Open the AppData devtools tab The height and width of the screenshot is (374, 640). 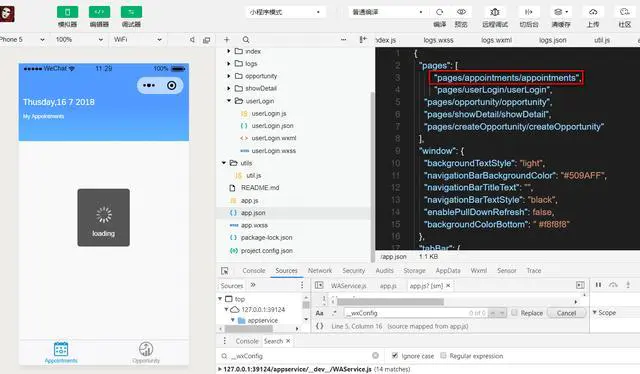(448, 270)
